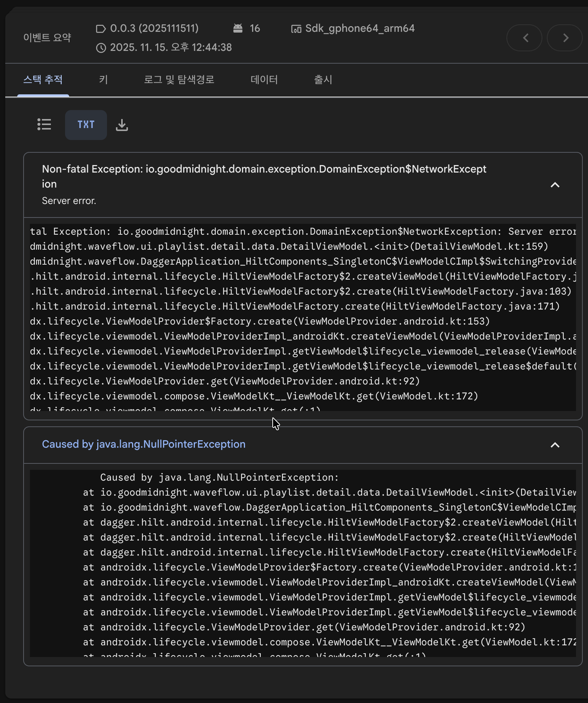Collapse the Caused by NullPointerException section
This screenshot has height=703, width=588.
click(555, 445)
